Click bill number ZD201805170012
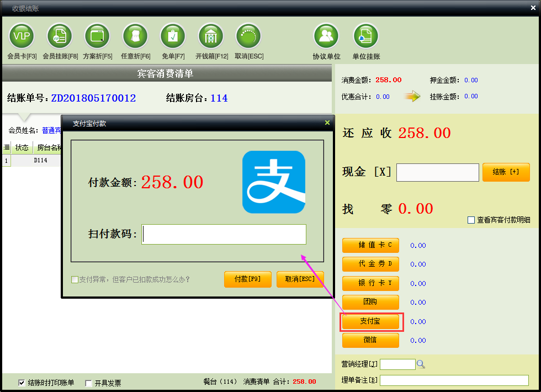 (93, 98)
